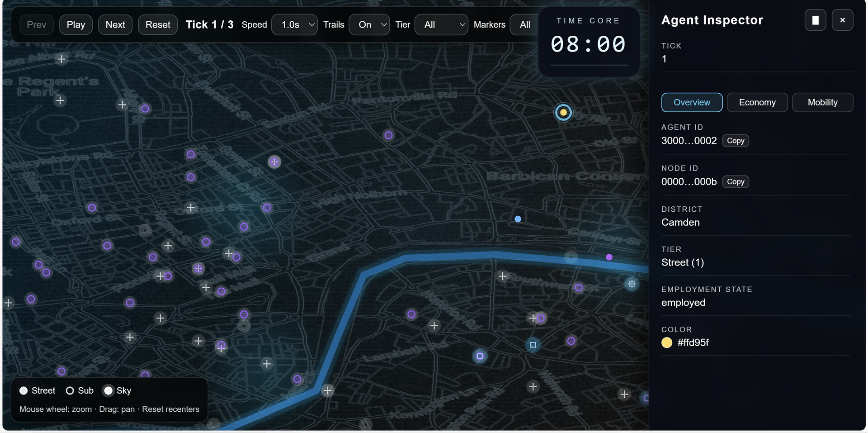Switch to the Economy tab
Image resolution: width=868 pixels, height=433 pixels.
tap(757, 102)
